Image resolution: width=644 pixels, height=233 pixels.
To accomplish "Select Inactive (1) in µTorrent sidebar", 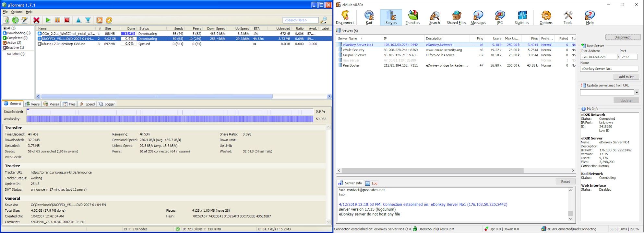I will 13,48.
